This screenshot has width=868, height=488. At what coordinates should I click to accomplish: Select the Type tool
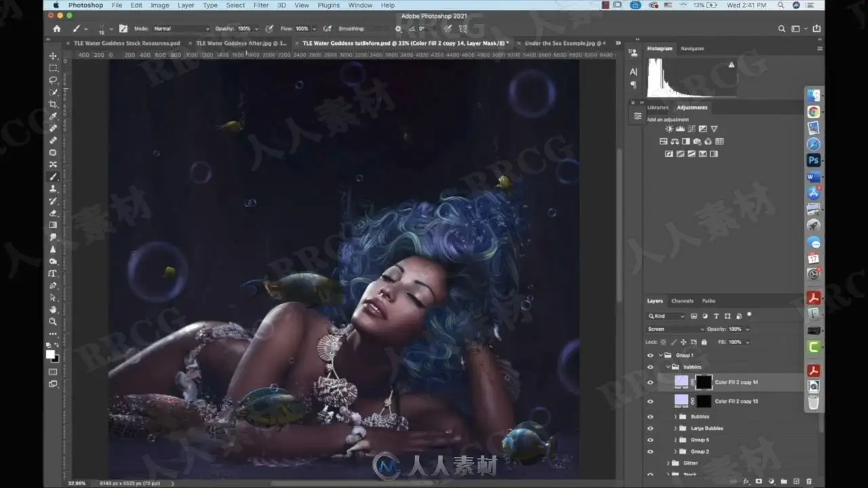coord(53,273)
